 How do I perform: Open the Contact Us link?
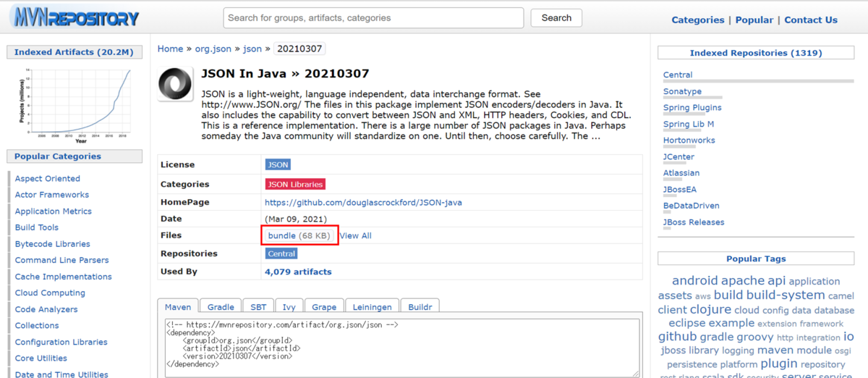pyautogui.click(x=811, y=20)
